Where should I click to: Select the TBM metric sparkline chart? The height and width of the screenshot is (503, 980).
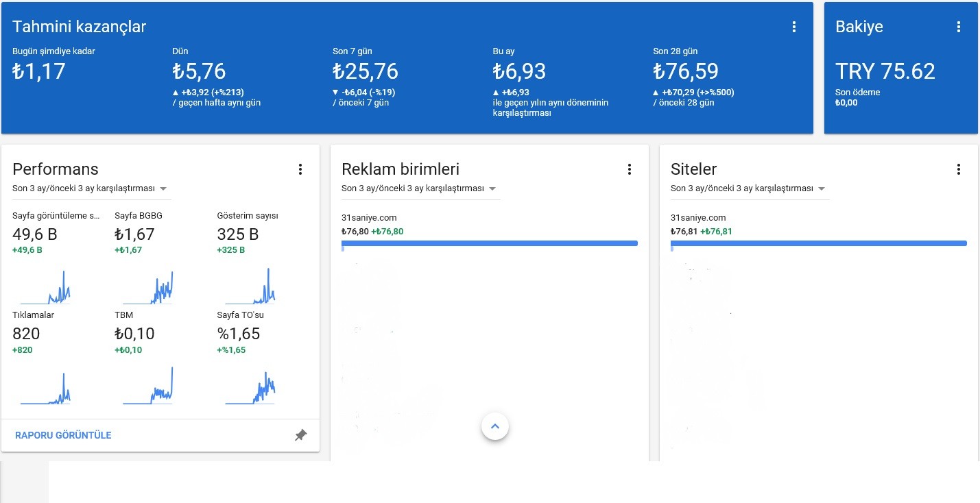(148, 386)
